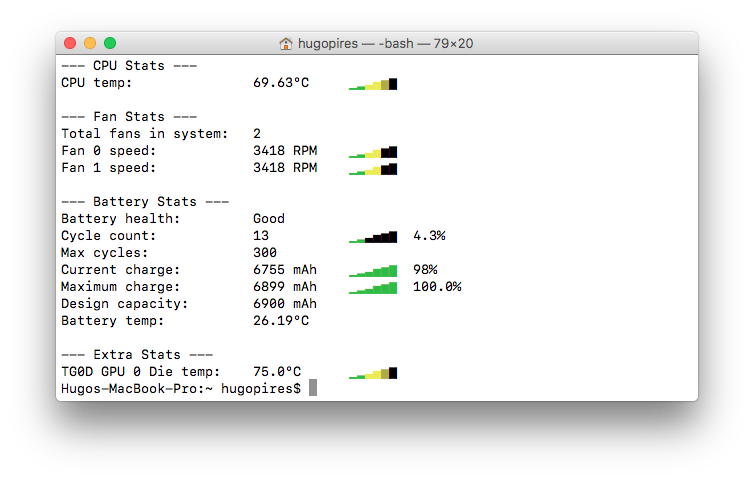Image resolution: width=754 pixels, height=481 pixels.
Task: Click the CPU temp value 69.63°C
Action: tap(281, 83)
